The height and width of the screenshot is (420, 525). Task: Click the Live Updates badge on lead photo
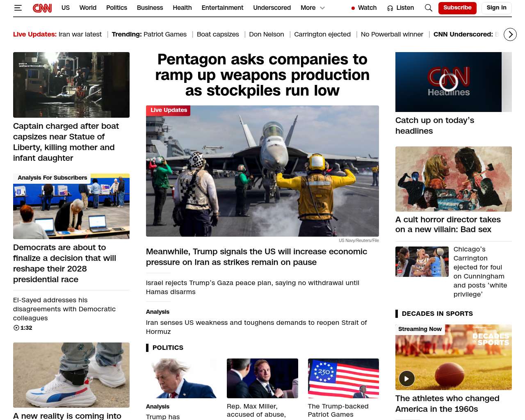[168, 110]
